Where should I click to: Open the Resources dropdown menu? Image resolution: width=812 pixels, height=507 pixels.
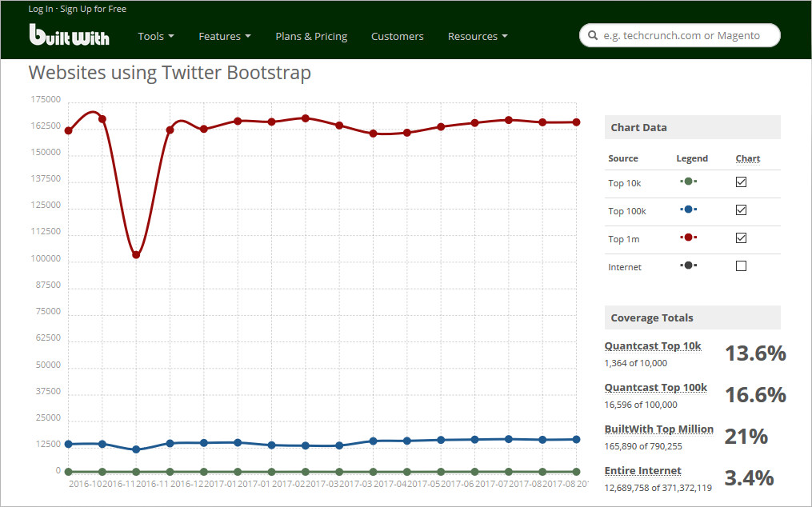pos(478,36)
